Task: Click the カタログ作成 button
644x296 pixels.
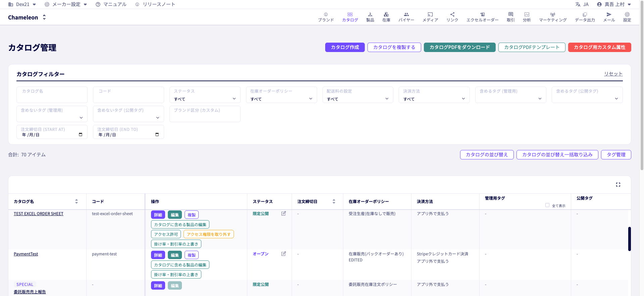Action: click(x=345, y=47)
